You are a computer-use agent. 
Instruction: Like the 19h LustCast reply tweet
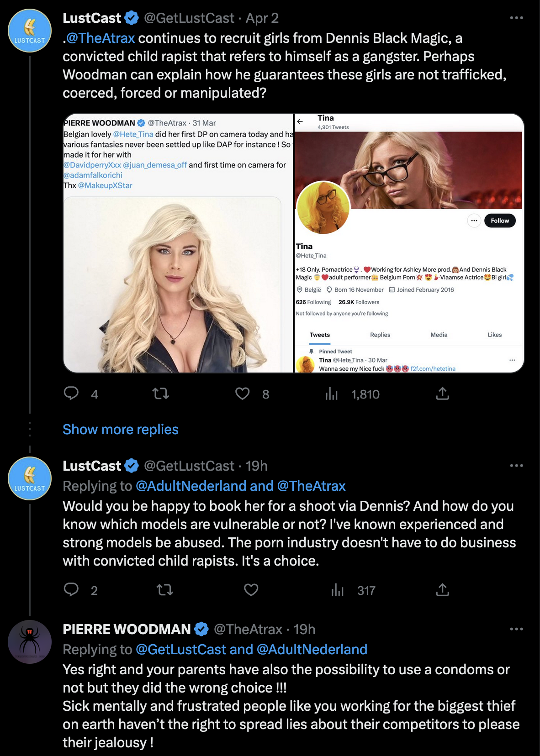pos(251,590)
